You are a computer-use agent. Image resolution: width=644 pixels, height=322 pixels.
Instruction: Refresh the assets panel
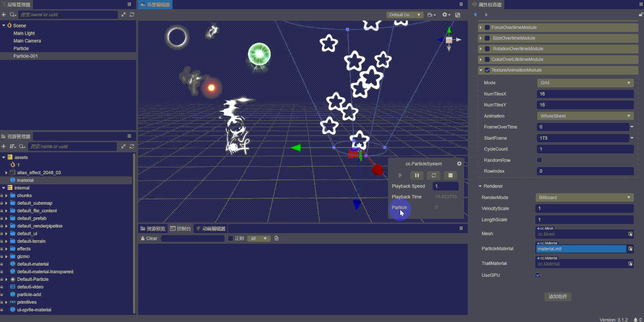click(x=132, y=146)
